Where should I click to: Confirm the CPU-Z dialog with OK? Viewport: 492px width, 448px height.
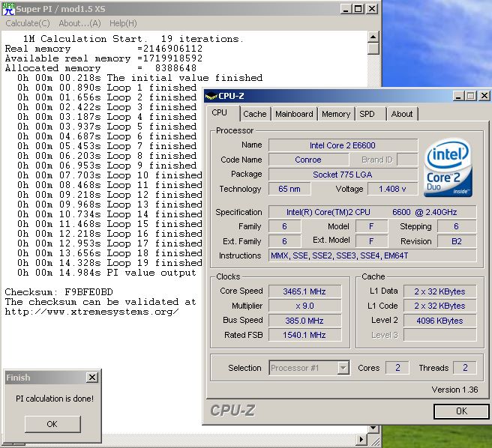[x=461, y=411]
